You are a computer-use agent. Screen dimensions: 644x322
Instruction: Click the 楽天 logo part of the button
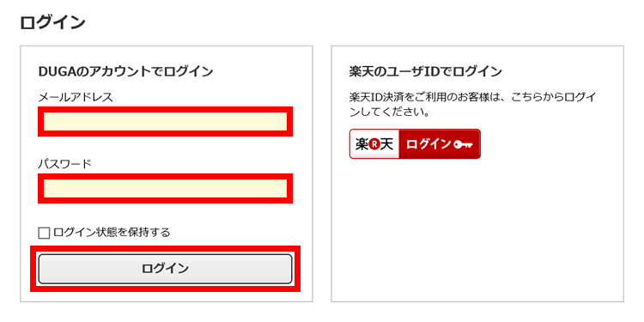point(374,144)
